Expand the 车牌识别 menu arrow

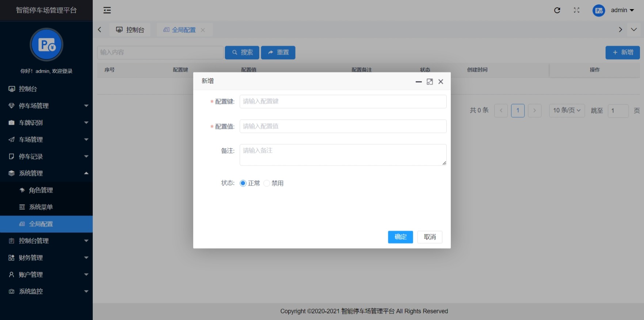coord(86,123)
